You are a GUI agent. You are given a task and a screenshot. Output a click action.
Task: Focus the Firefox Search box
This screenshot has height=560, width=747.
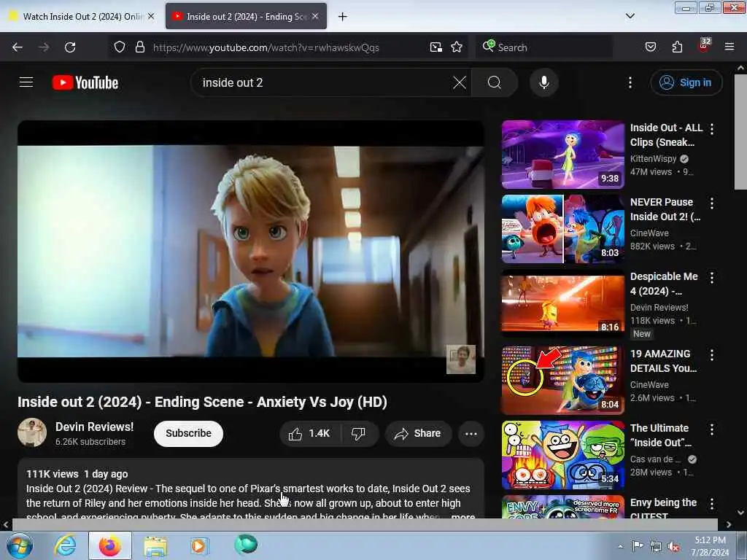543,47
